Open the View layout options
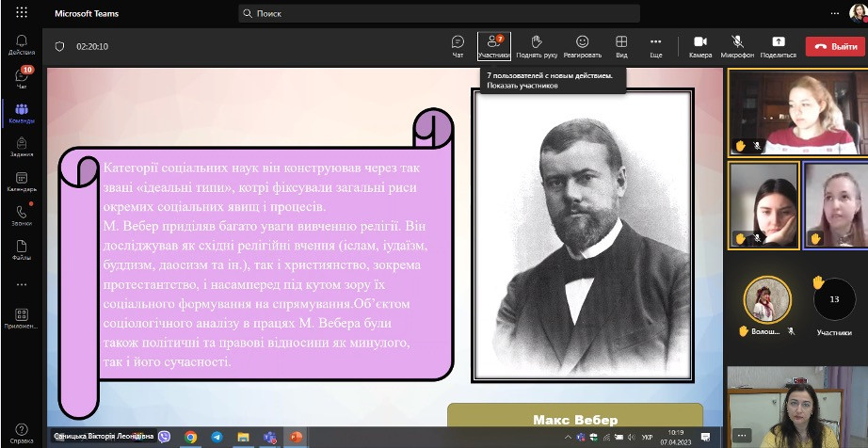Viewport: 868px width, 448px height. point(621,45)
